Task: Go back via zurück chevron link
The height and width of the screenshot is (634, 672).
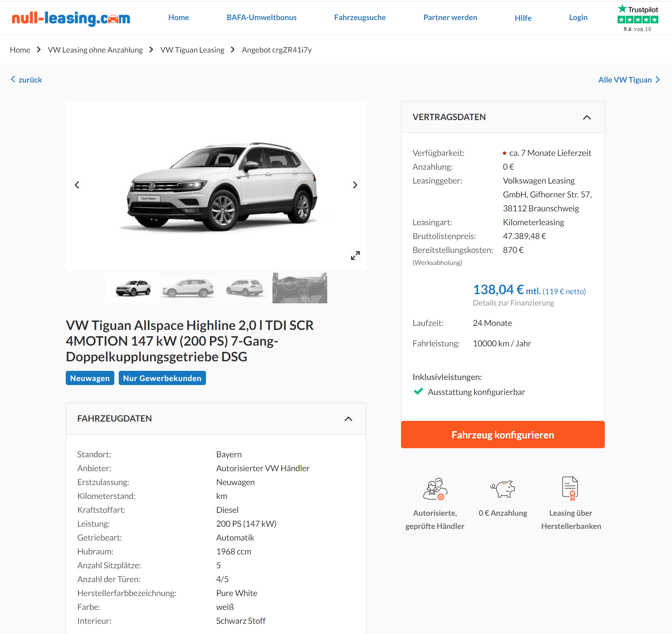Action: pos(26,80)
